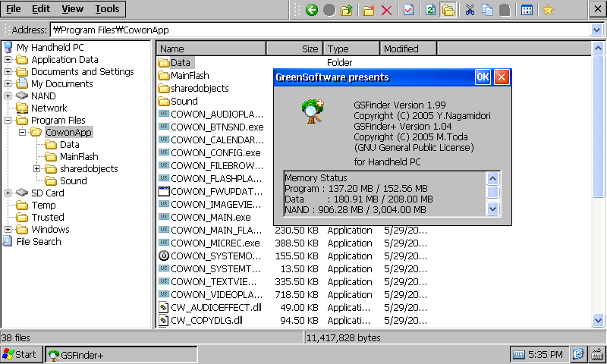This screenshot has width=607, height=364.
Task: Click OK in GreenSoftware presents dialog
Action: point(483,77)
